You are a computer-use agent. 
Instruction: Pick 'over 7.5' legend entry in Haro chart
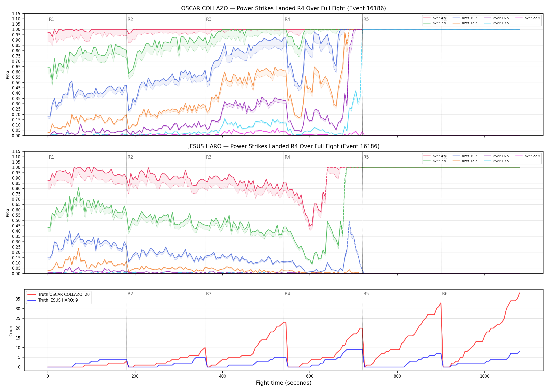tap(435, 161)
